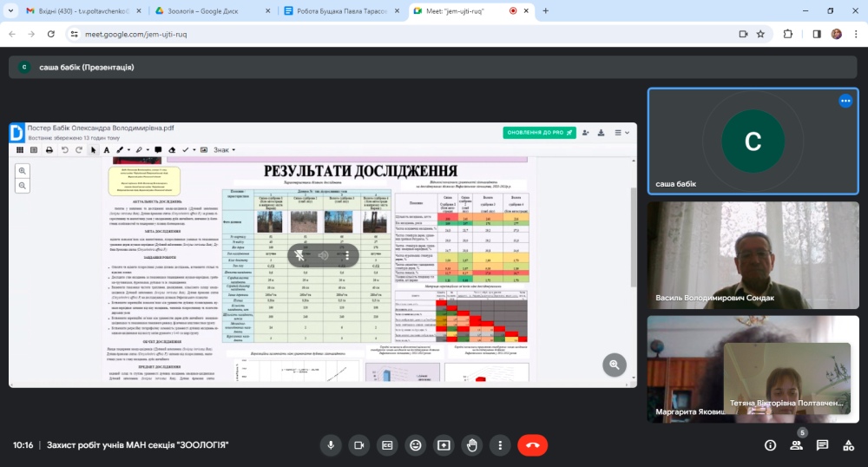Turn on closed captions
The height and width of the screenshot is (467, 868).
387,445
